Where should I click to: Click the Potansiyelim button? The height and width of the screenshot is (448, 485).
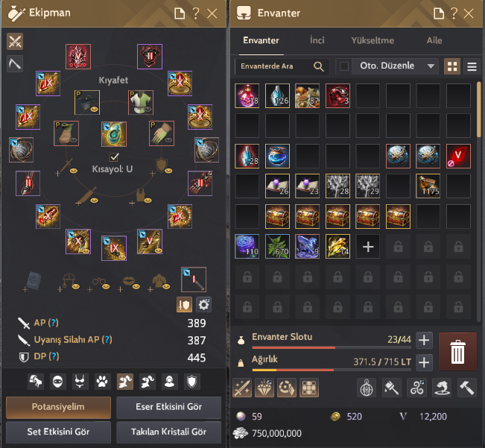coord(58,407)
